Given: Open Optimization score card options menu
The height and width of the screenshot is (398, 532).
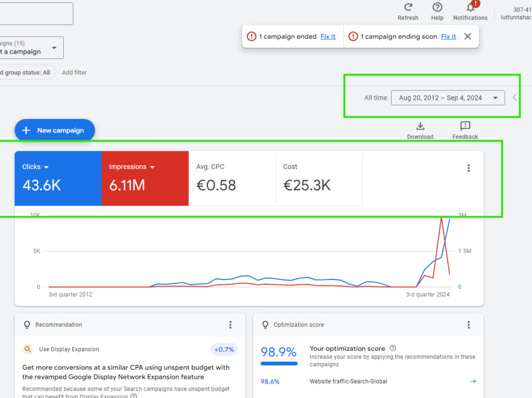Looking at the screenshot, I should [469, 325].
